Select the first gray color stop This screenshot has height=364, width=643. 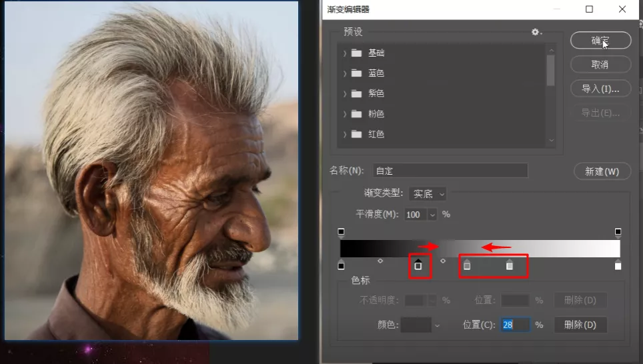click(467, 265)
